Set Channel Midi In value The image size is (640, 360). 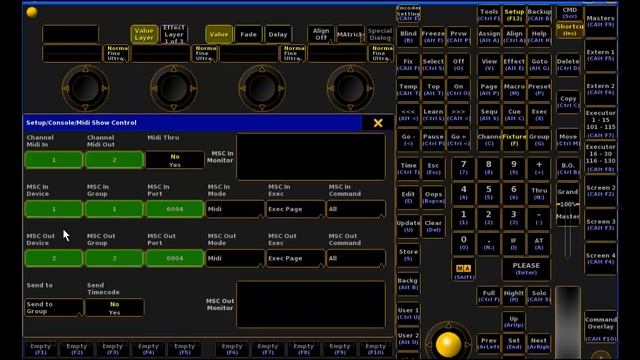coord(54,160)
